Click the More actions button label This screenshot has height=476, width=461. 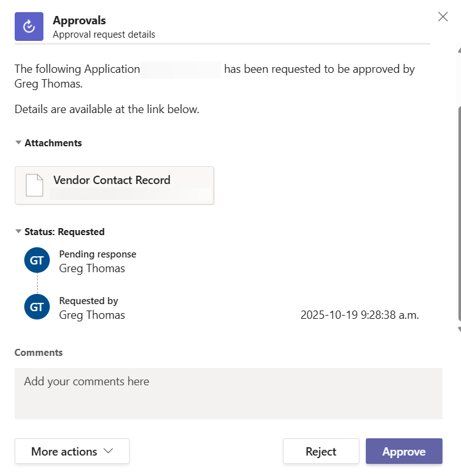pyautogui.click(x=64, y=452)
